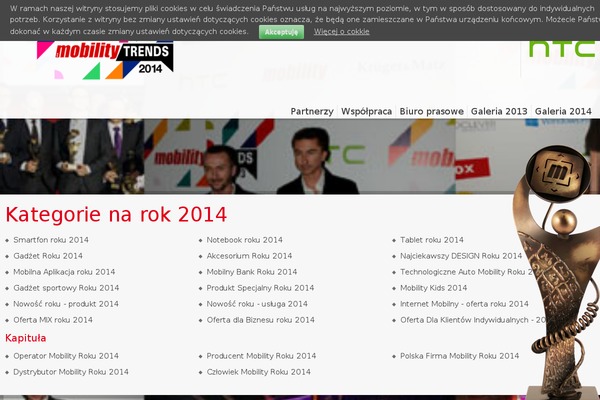Open Człowiek Mobility Roku 2014
Image resolution: width=600 pixels, height=400 pixels.
(260, 372)
